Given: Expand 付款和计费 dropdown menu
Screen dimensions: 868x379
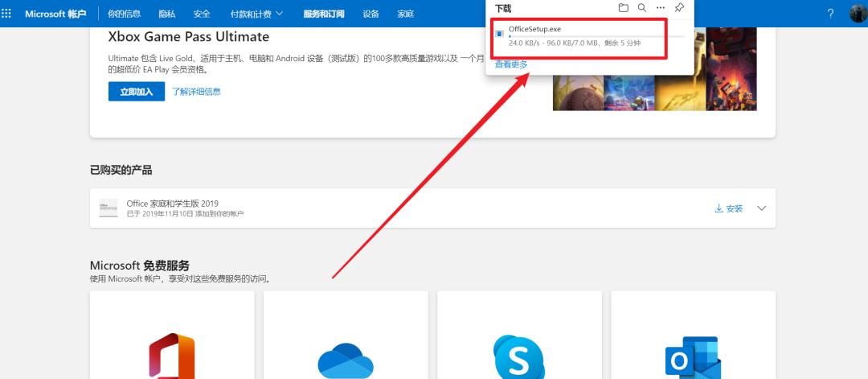Looking at the screenshot, I should click(257, 14).
